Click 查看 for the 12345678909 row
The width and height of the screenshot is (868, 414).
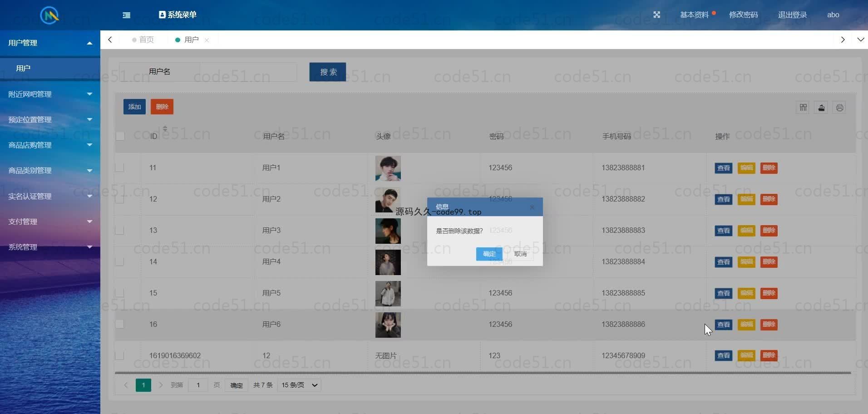(x=724, y=355)
